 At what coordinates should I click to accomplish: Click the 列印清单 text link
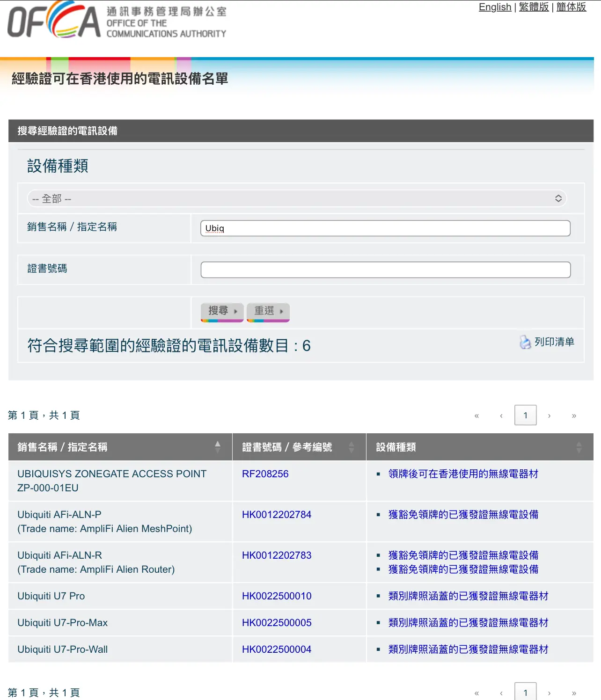554,342
